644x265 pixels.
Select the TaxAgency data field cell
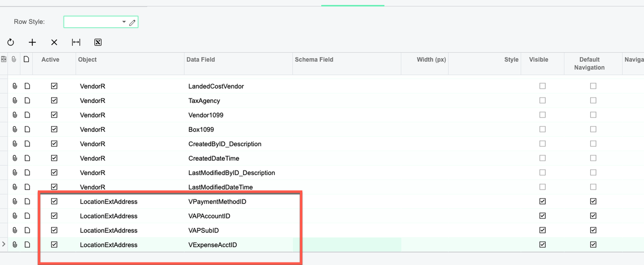[x=238, y=101]
